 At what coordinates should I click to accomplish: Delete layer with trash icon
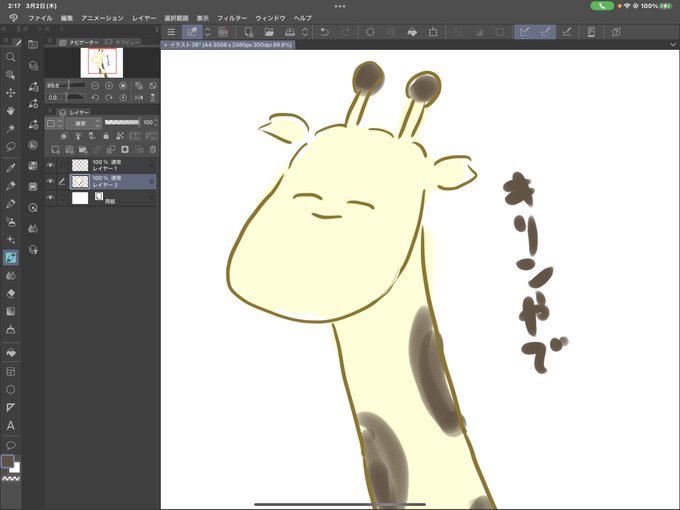click(x=153, y=150)
